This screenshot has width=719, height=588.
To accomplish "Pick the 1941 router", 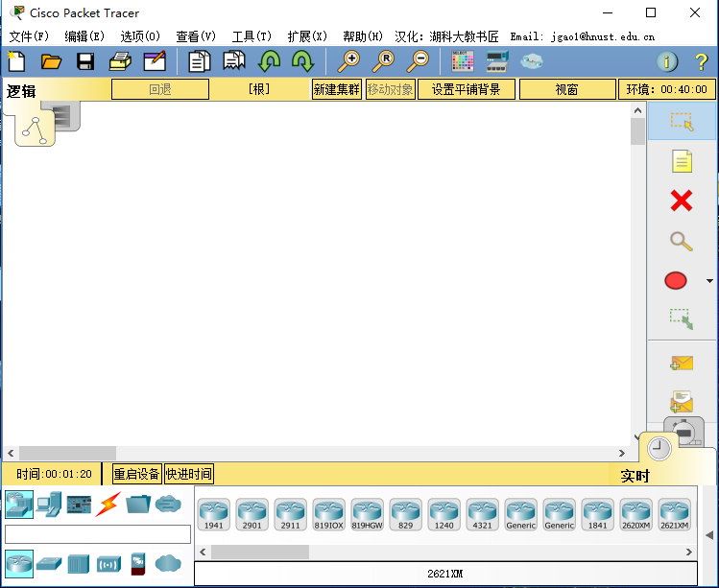I will 214,515.
